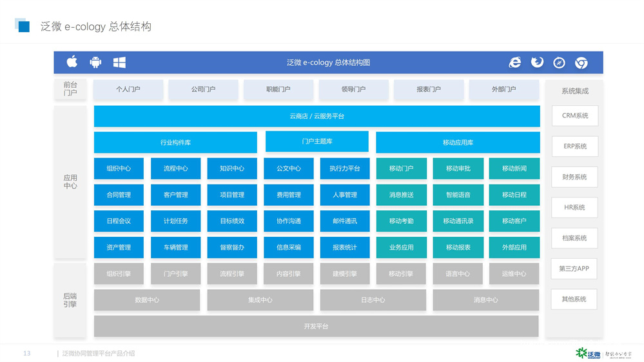Screen dimensions: 644x362
Task: Click the HR系统 integration box
Action: pyautogui.click(x=574, y=208)
